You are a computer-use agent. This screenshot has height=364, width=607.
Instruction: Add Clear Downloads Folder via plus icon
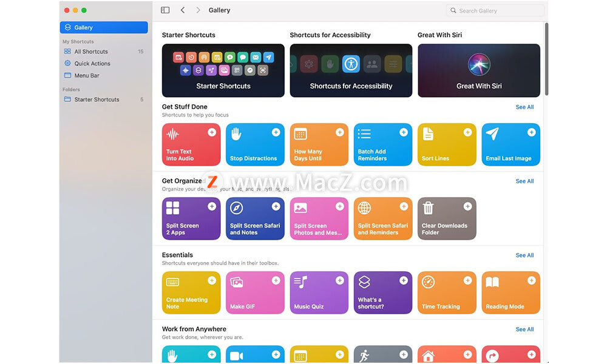(x=467, y=206)
